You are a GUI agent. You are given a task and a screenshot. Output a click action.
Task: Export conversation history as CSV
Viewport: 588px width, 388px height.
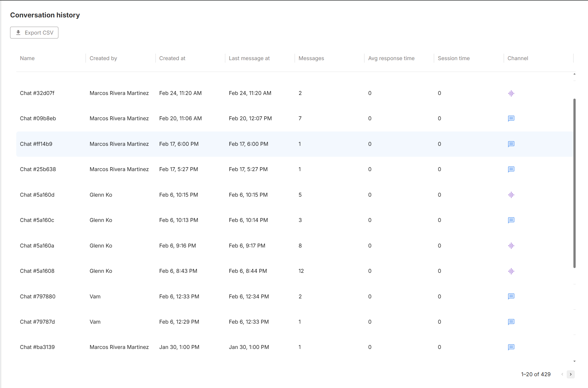[x=34, y=33]
